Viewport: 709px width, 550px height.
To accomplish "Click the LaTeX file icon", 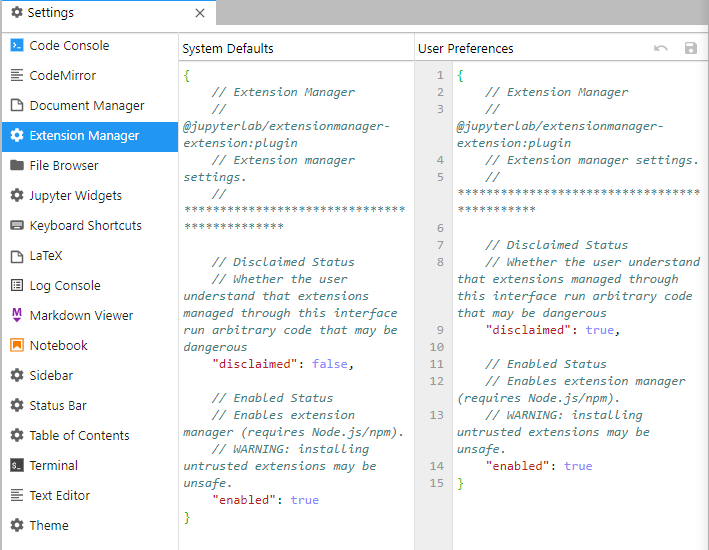I will (17, 256).
